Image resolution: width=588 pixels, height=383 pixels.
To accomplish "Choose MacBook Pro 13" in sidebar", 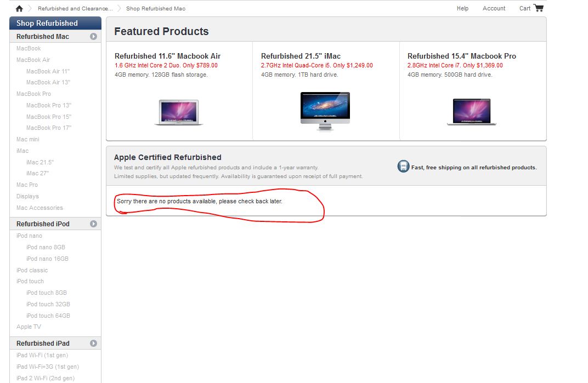I will (x=48, y=105).
